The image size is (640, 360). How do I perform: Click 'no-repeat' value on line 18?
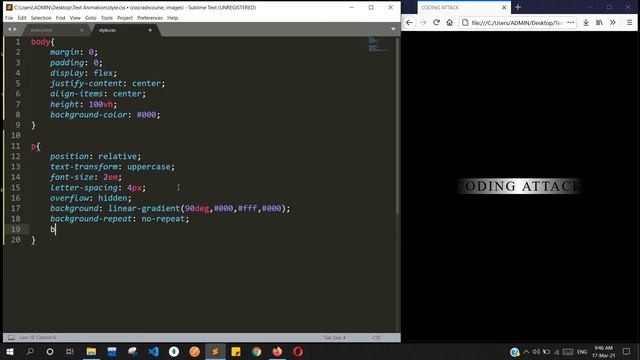[163, 219]
